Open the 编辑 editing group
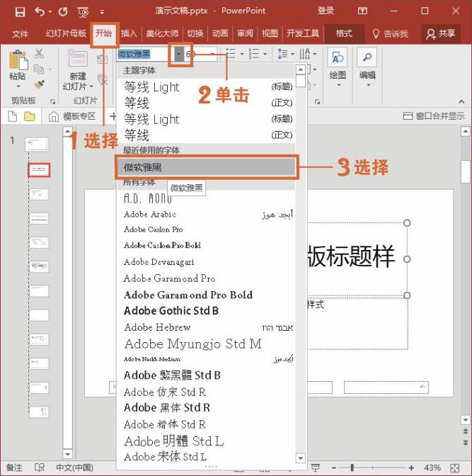Screen dimensions: 472x476 pyautogui.click(x=367, y=67)
